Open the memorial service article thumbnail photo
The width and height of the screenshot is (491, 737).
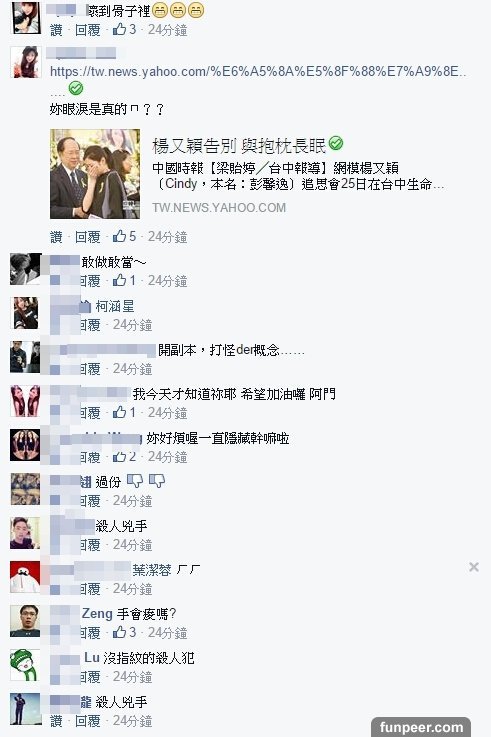(95, 174)
